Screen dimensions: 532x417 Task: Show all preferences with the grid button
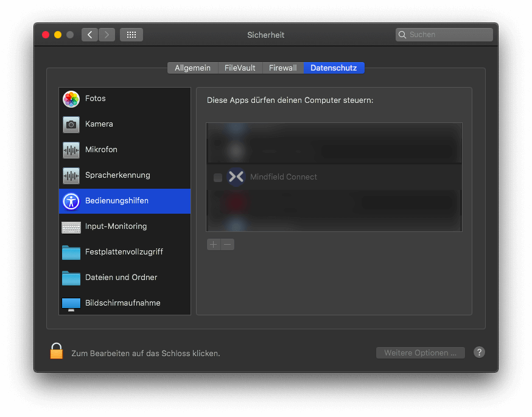[x=131, y=35]
